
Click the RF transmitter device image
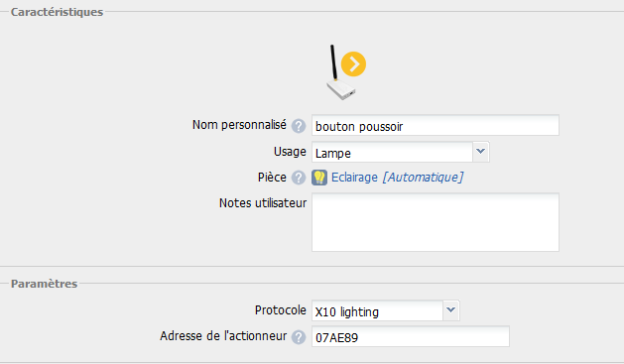click(341, 72)
